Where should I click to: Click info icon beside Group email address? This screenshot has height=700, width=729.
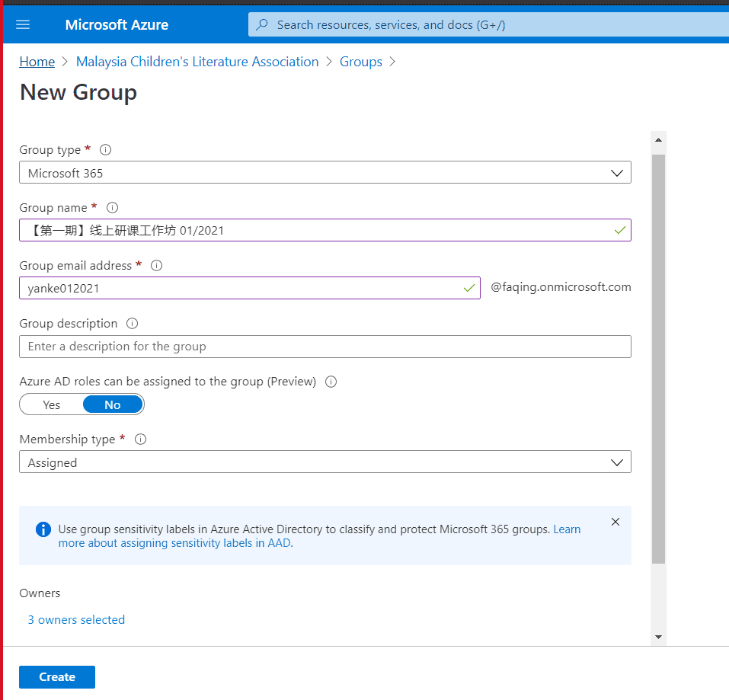click(157, 266)
